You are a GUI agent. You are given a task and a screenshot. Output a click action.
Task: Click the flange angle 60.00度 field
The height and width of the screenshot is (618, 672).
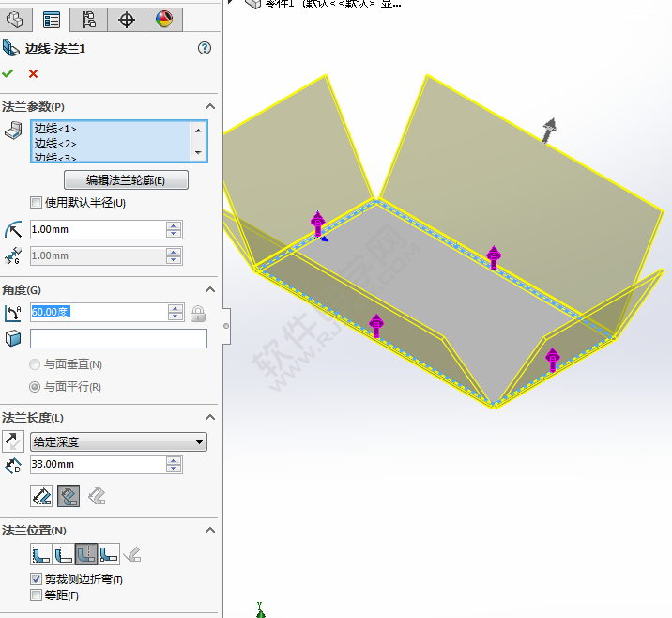pyautogui.click(x=99, y=312)
